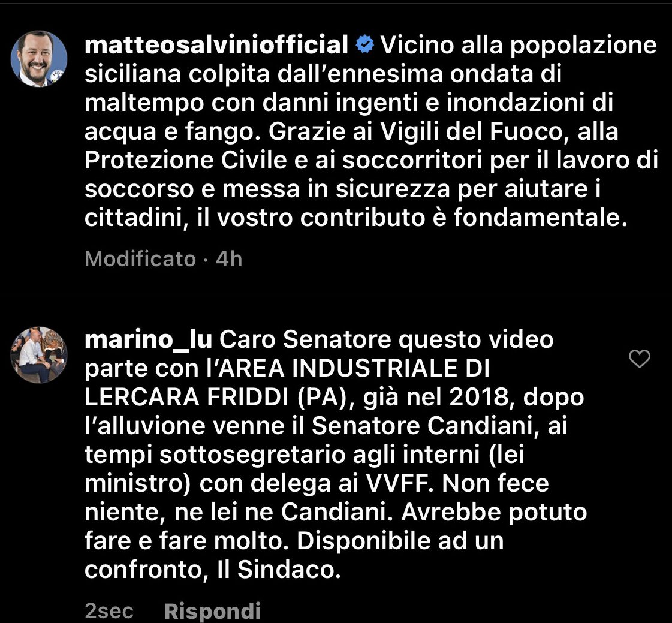The image size is (672, 623).
Task: Click the small party badge on Salvini's avatar
Action: point(57,76)
